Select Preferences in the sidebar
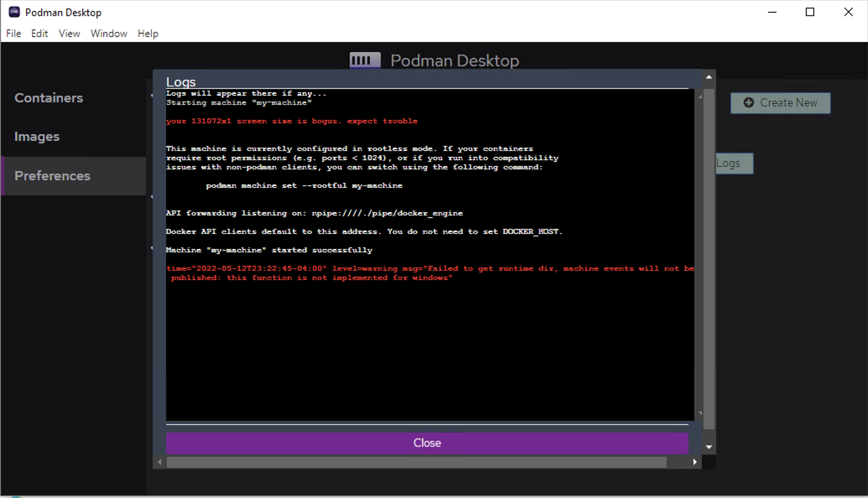The image size is (868, 498). coord(52,176)
